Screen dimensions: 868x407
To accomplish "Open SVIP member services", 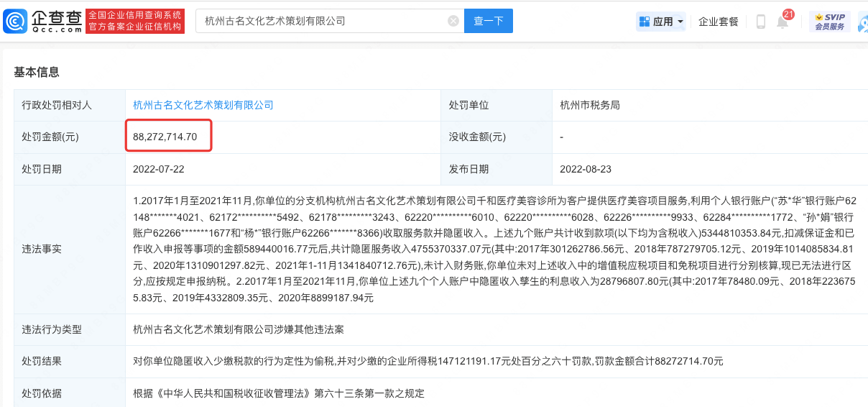I will [829, 22].
